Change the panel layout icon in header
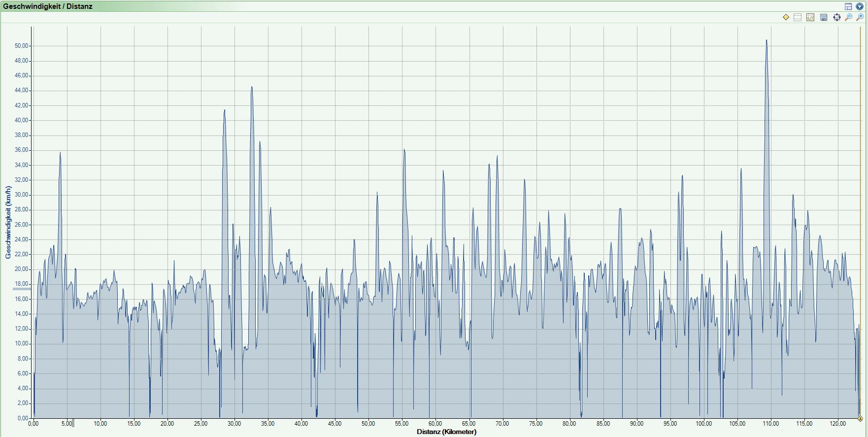This screenshot has width=868, height=437. (x=848, y=6)
